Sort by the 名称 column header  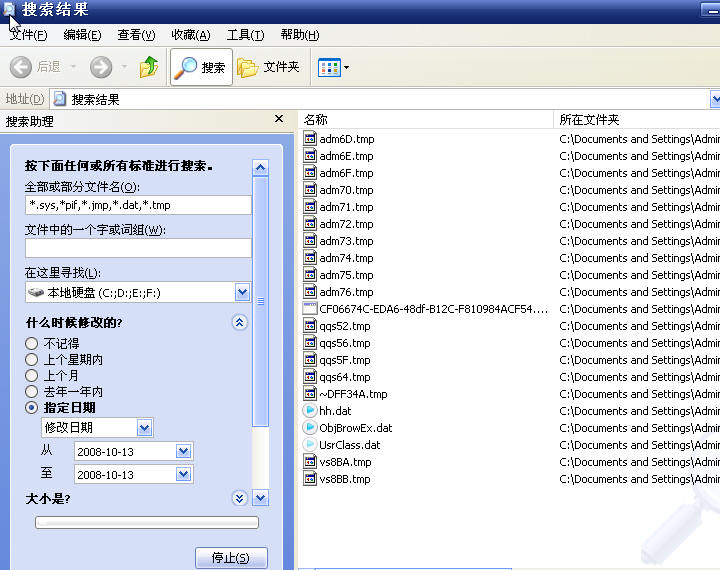tap(426, 119)
